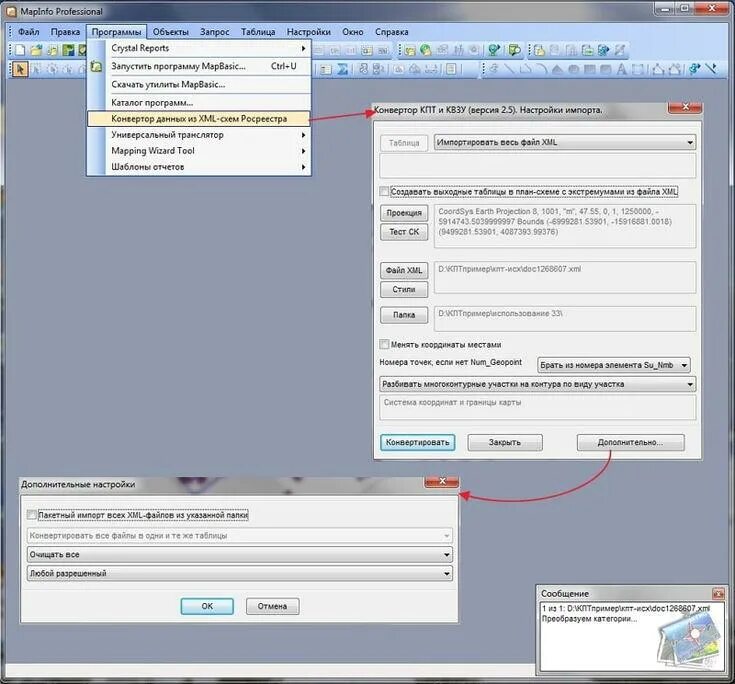Click the Open Table folder icon

coord(36,50)
